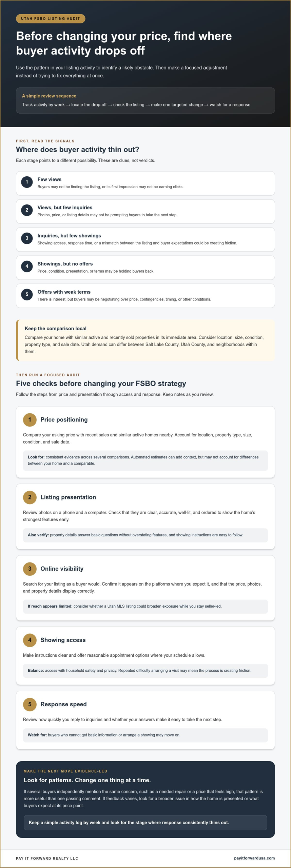This screenshot has width=291, height=868.
Task: Click the Keep the comparison local callout
Action: point(145,340)
